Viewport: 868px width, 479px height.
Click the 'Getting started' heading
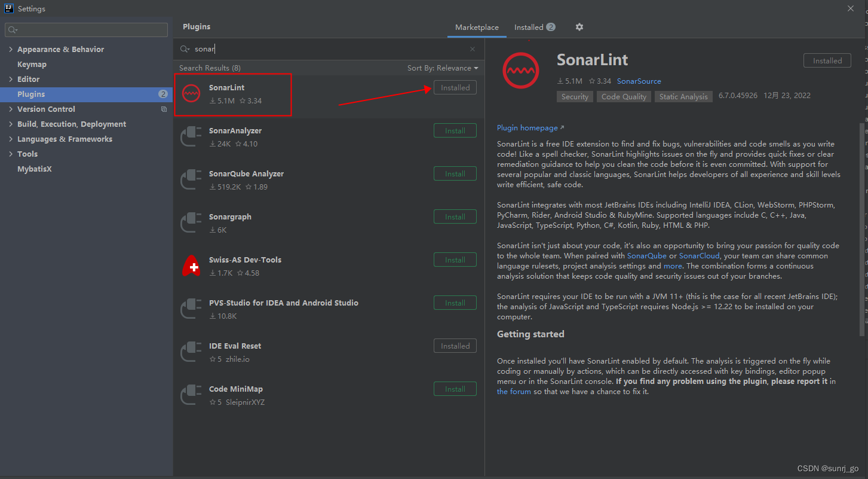530,334
